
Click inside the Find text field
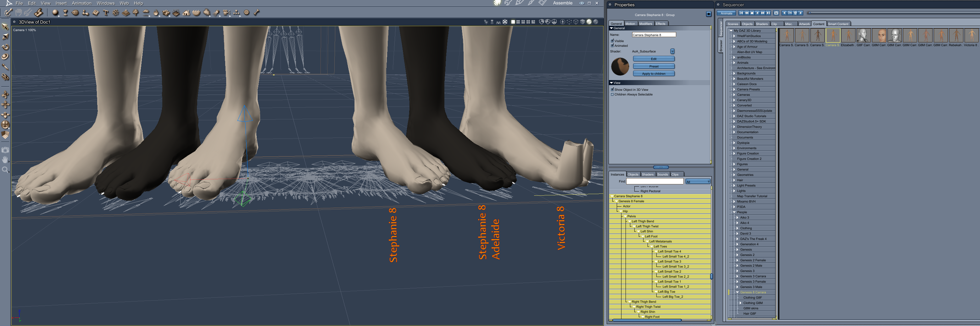pyautogui.click(x=654, y=181)
